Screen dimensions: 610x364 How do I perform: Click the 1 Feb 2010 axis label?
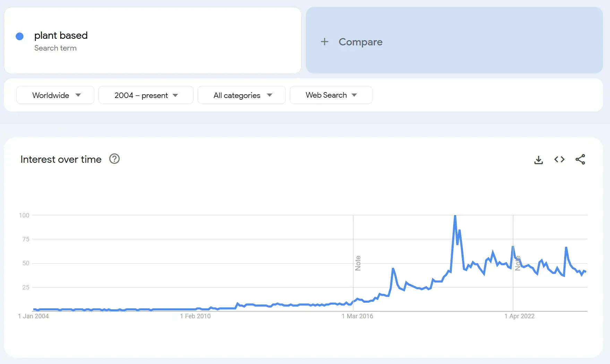(x=195, y=316)
